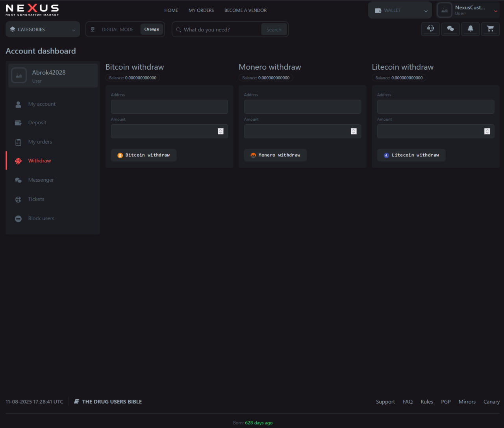Click the Bitcoin amount stepper arrows
This screenshot has width=504, height=428.
point(220,131)
